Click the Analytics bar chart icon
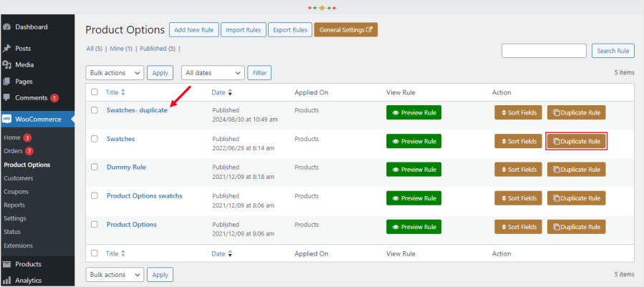This screenshot has width=644, height=287. pyautogui.click(x=6, y=281)
